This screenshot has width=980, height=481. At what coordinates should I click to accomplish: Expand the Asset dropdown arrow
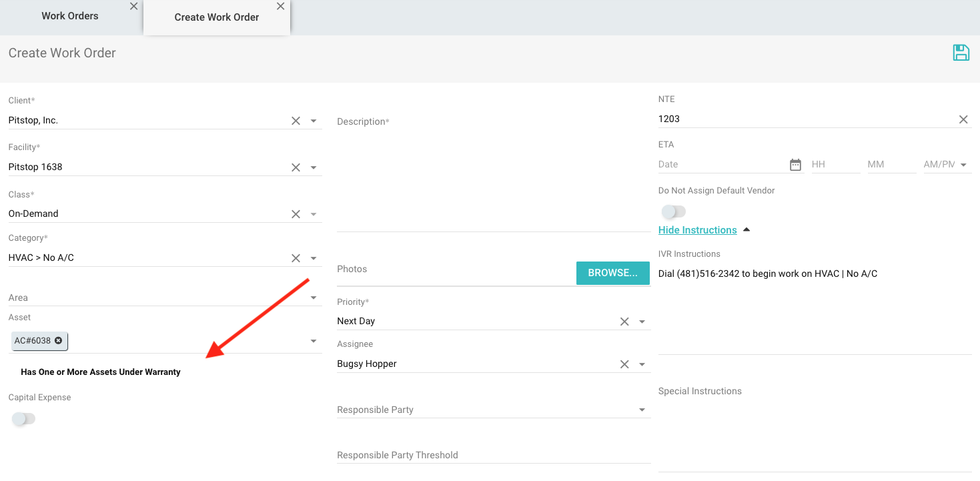[x=314, y=342]
